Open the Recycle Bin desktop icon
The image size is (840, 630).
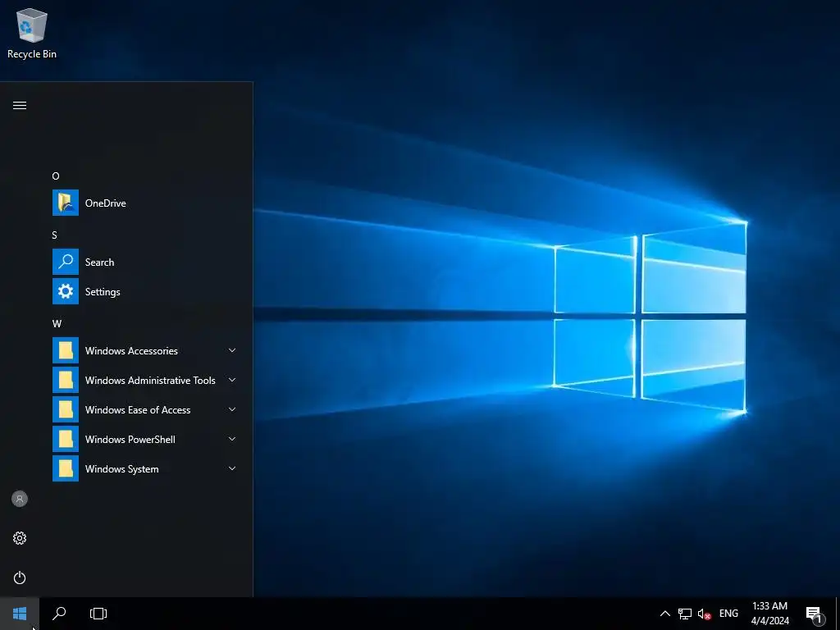coord(32,33)
